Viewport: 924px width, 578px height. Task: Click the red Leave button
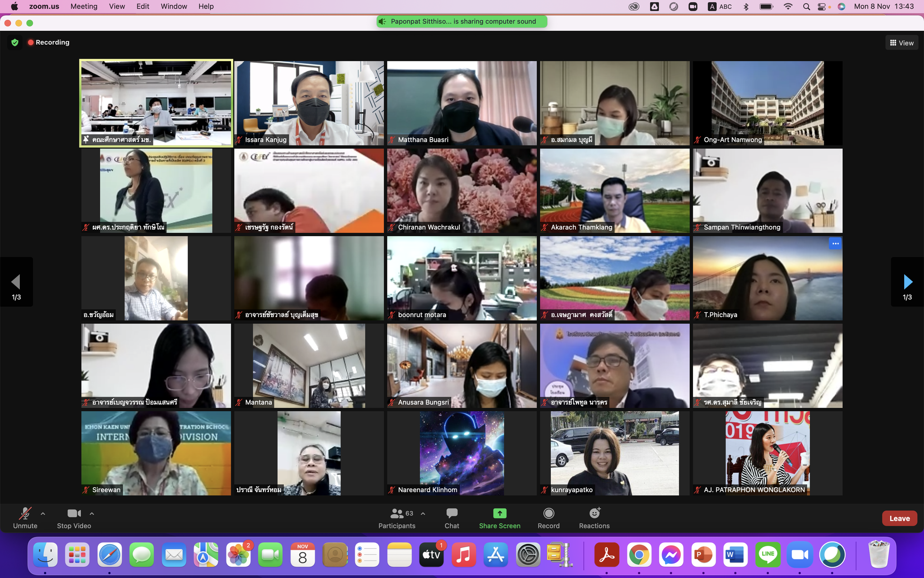coord(899,518)
